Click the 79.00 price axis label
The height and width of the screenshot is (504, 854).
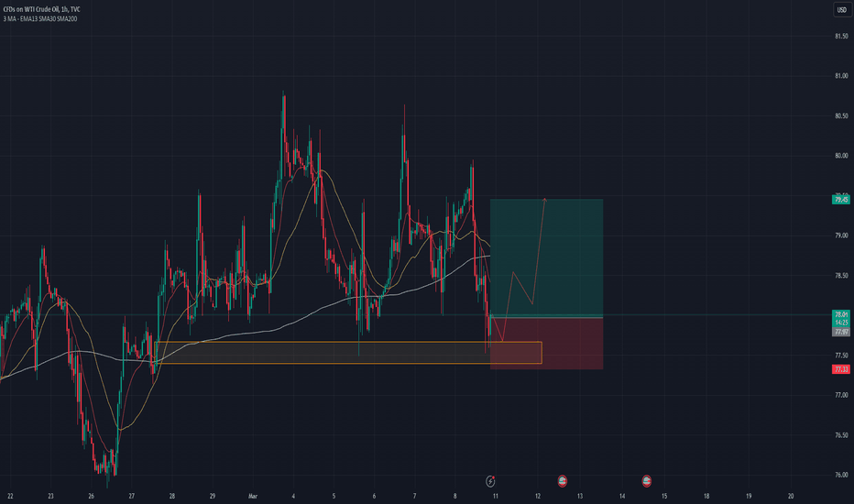pyautogui.click(x=841, y=236)
